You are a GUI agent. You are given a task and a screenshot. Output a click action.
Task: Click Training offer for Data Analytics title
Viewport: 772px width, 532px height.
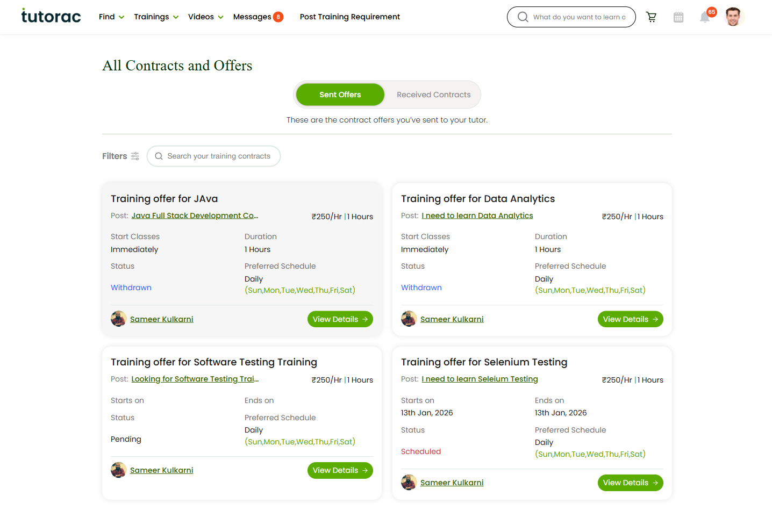[x=478, y=199]
